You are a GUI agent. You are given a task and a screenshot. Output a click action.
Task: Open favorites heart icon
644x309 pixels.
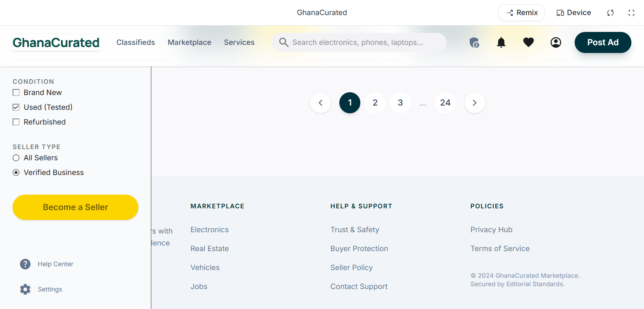[x=528, y=42]
